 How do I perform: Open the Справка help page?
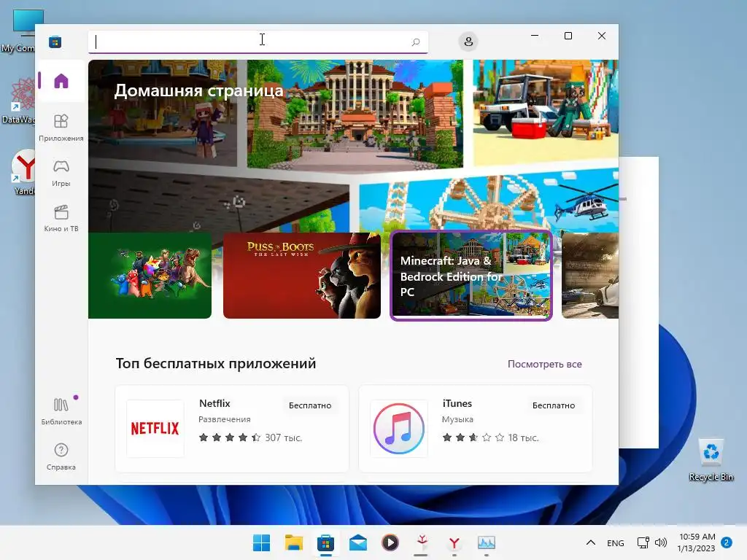61,456
